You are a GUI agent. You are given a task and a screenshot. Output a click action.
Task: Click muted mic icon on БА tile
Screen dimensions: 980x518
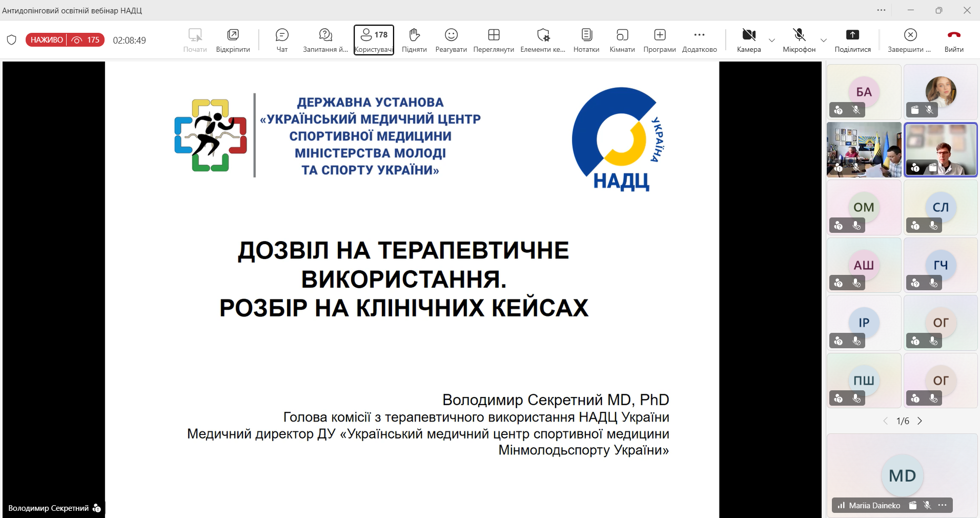(x=855, y=110)
